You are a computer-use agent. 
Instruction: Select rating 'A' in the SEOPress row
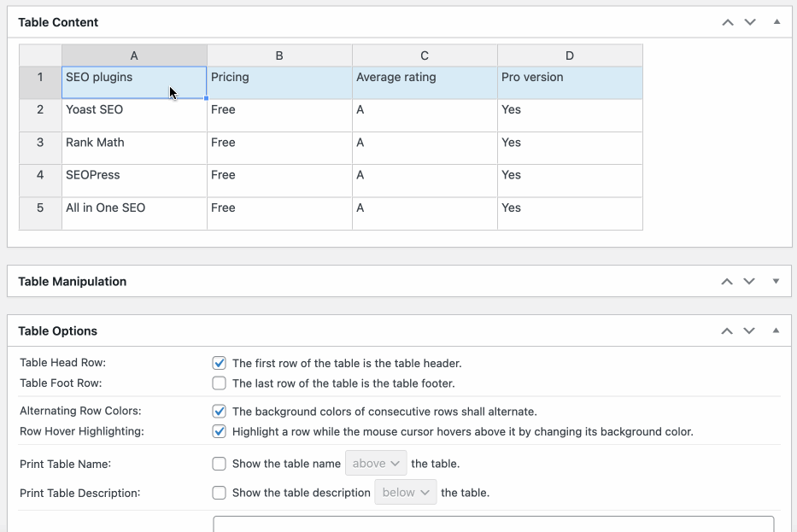pos(425,180)
